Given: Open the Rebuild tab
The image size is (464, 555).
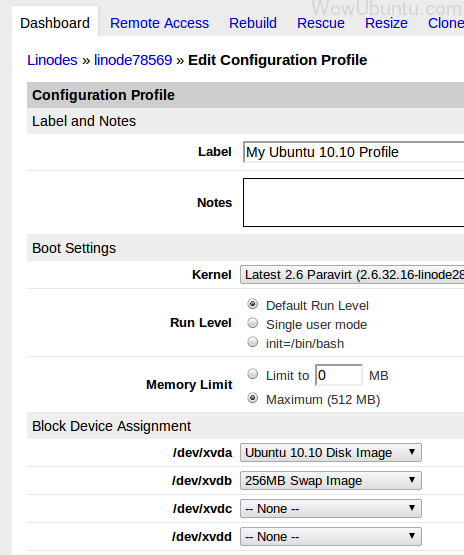Looking at the screenshot, I should click(253, 23).
